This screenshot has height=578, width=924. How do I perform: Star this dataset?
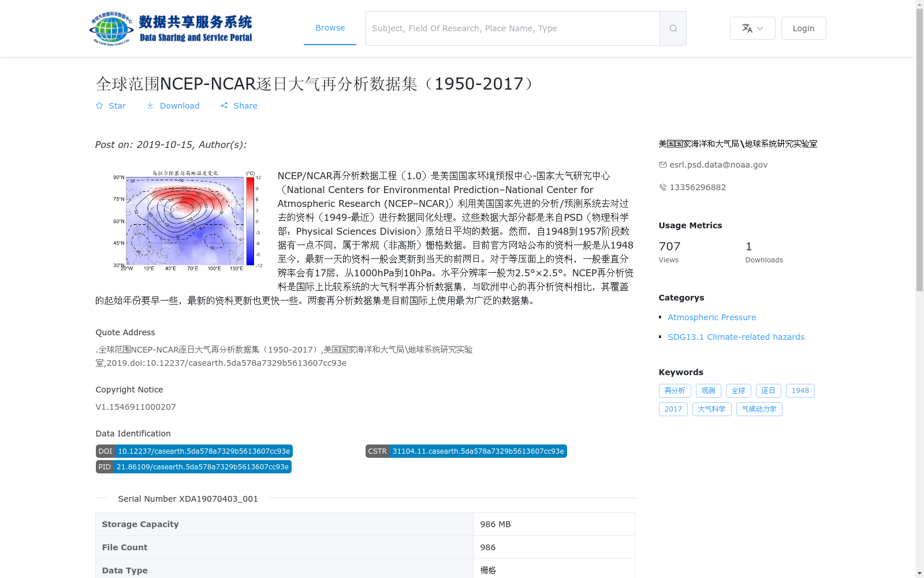click(x=110, y=106)
